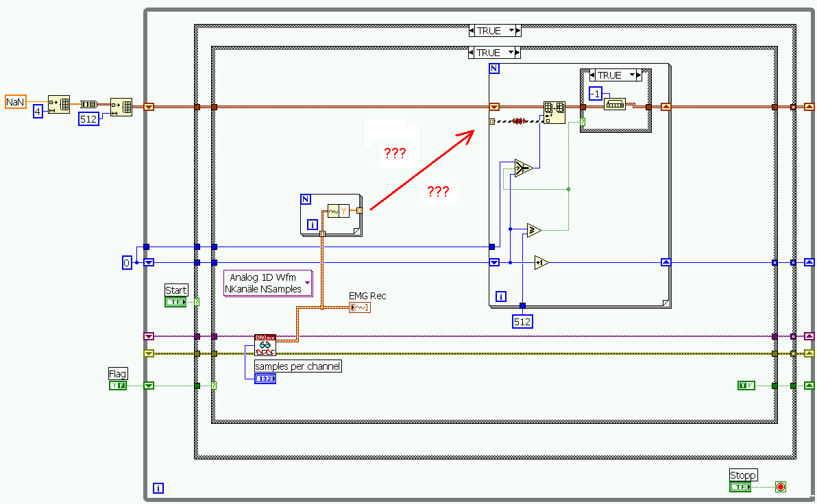This screenshot has width=817, height=504.
Task: Click the 512 constant below the For Loop
Action: coord(522,322)
